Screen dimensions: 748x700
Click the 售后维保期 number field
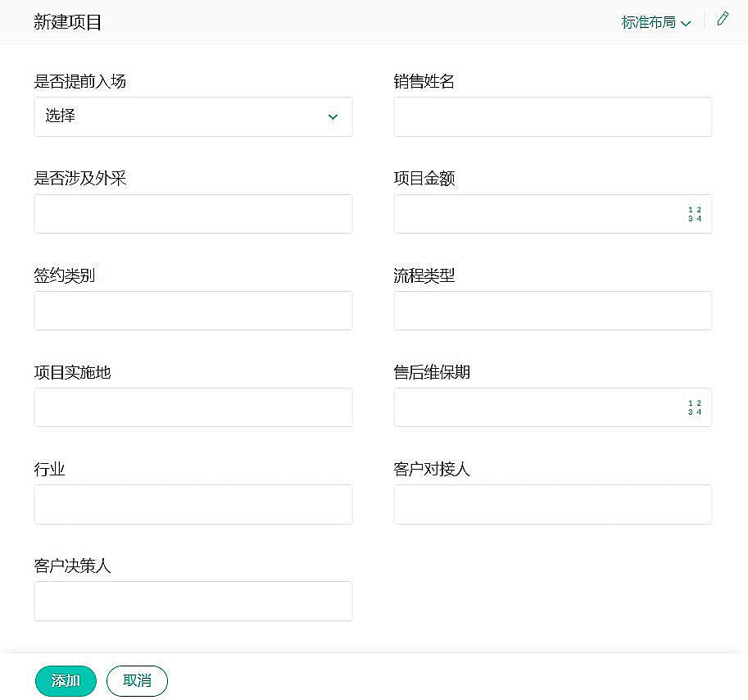pos(537,407)
